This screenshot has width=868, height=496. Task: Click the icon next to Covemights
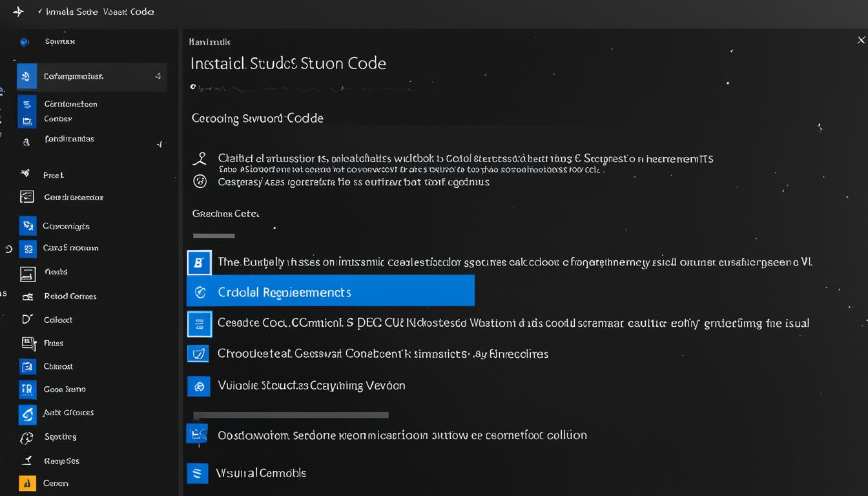click(27, 225)
